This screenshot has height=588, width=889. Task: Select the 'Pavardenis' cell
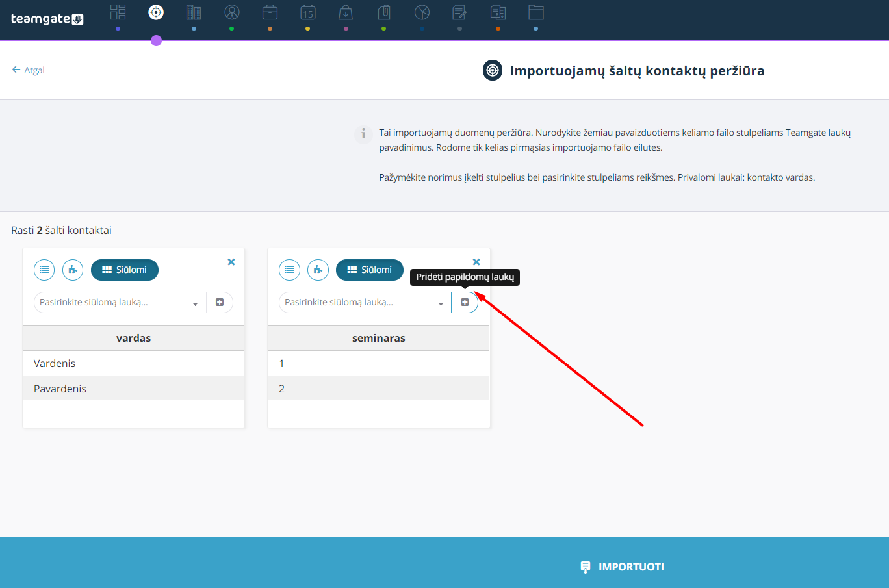134,389
